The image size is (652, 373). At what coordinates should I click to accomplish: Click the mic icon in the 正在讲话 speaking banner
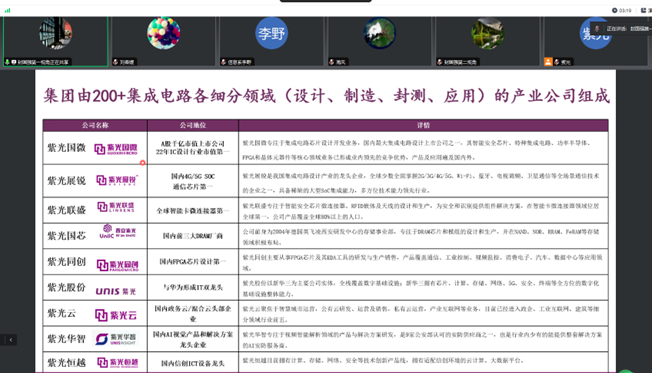(597, 29)
